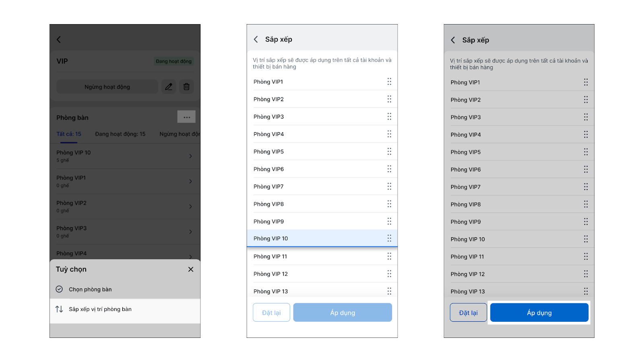Viewport: 644px width, 362px height.
Task: Go back from the dark VIP detail screen
Action: point(59,39)
